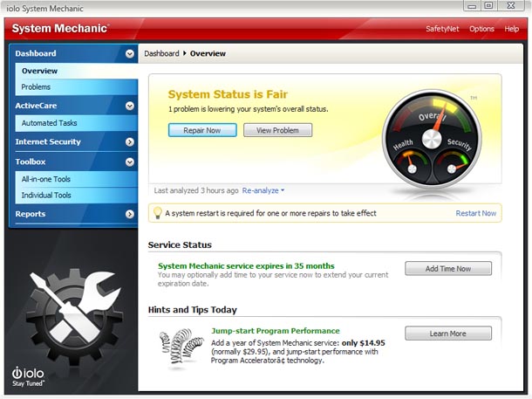532x399 pixels.
Task: Click the Hints and Tips Today heading
Action: [193, 310]
